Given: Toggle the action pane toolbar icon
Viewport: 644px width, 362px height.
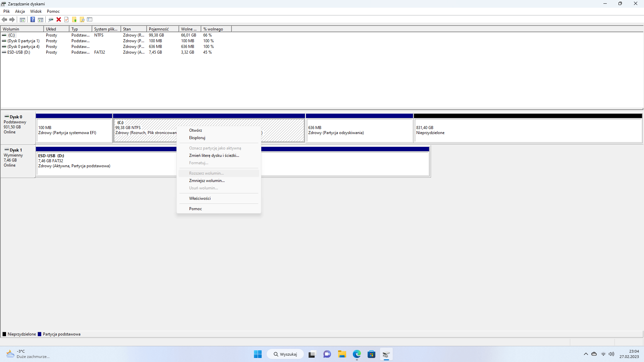Looking at the screenshot, I should 41,20.
